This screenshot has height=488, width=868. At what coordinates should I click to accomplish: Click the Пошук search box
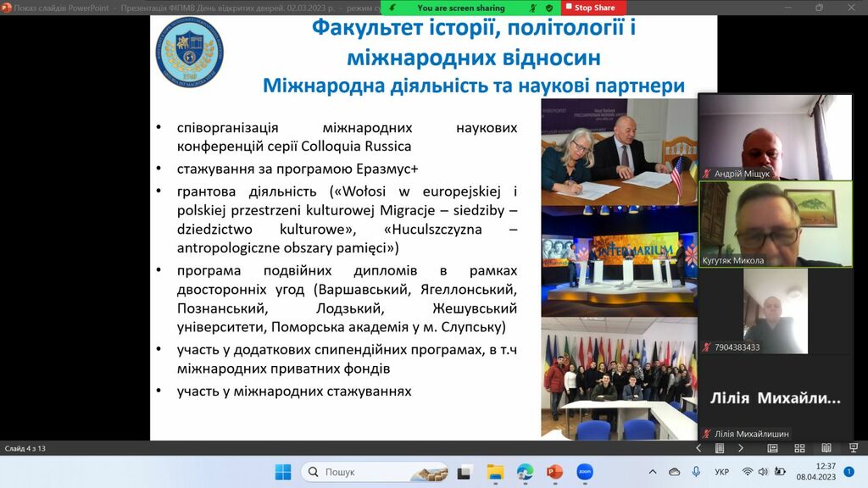(x=373, y=472)
